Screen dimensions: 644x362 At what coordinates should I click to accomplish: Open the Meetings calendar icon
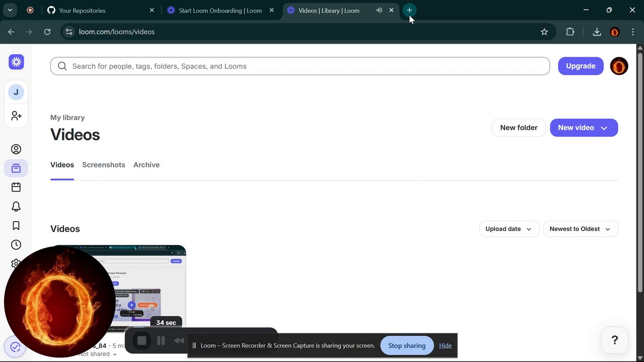pyautogui.click(x=16, y=187)
